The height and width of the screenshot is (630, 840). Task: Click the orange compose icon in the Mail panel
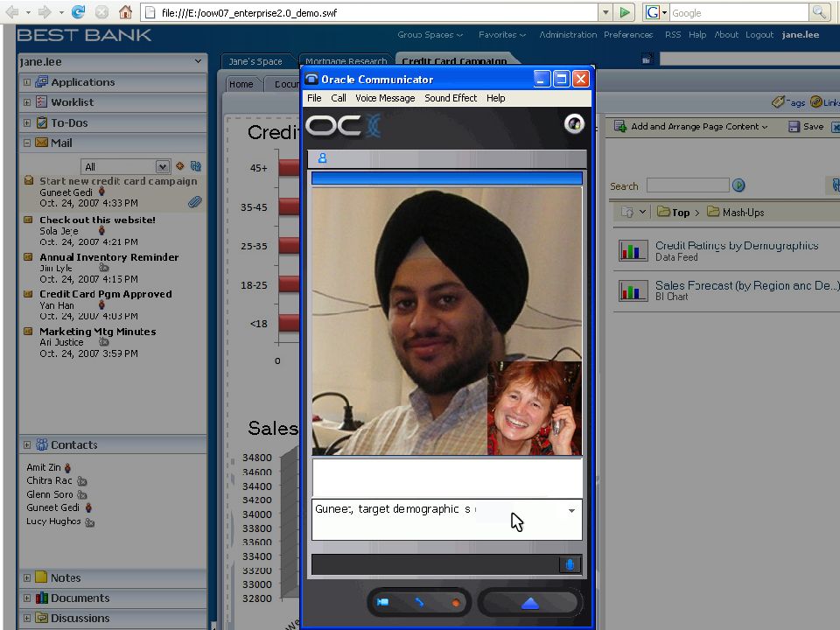[x=180, y=166]
